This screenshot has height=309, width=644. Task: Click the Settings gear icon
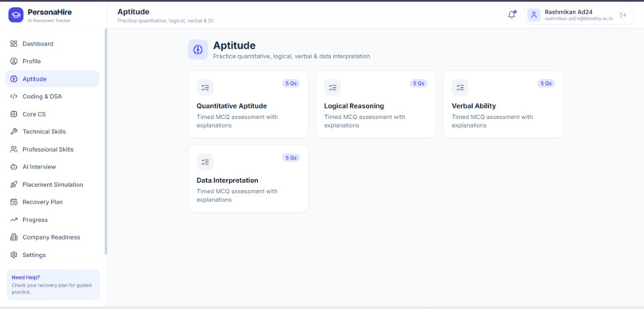point(14,255)
